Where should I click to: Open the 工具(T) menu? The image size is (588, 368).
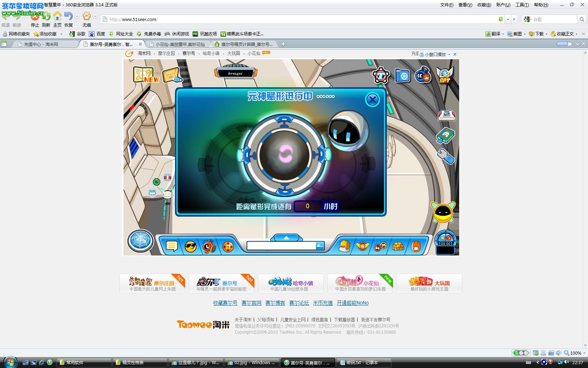[522, 5]
